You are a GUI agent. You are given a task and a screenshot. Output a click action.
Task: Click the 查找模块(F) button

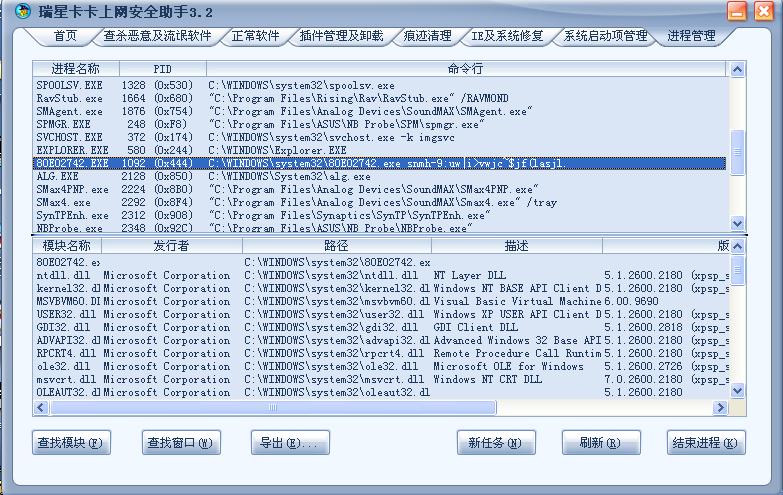coord(71,443)
